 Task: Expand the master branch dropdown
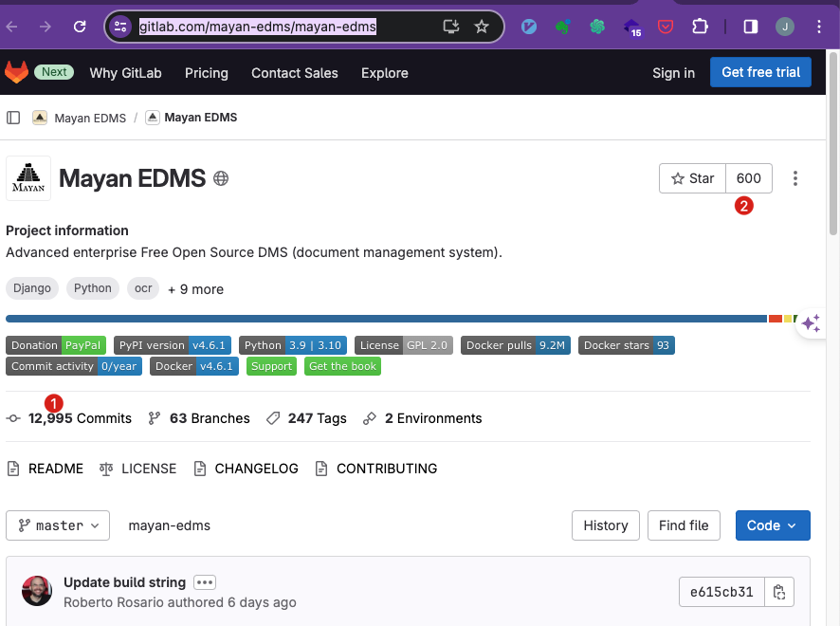click(x=58, y=525)
